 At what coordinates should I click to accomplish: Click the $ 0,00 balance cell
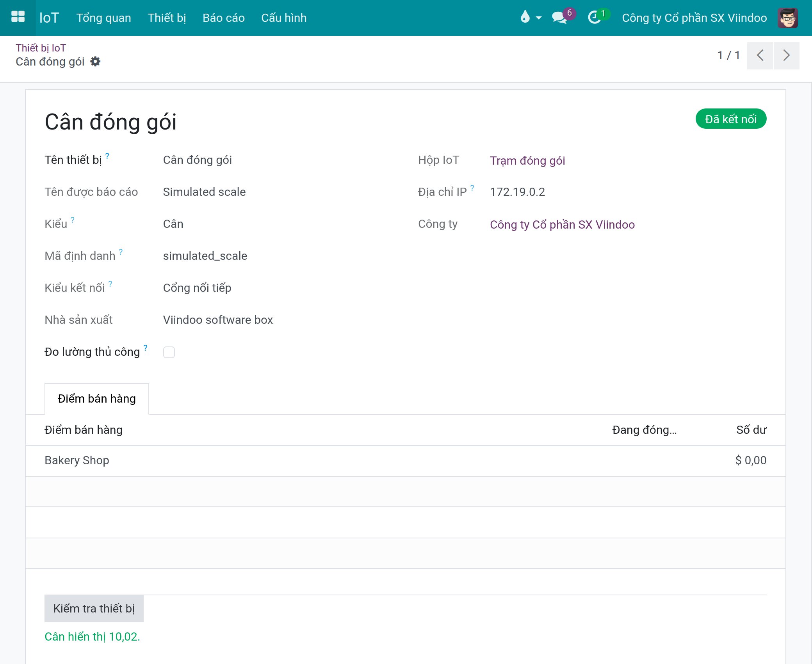[751, 460]
